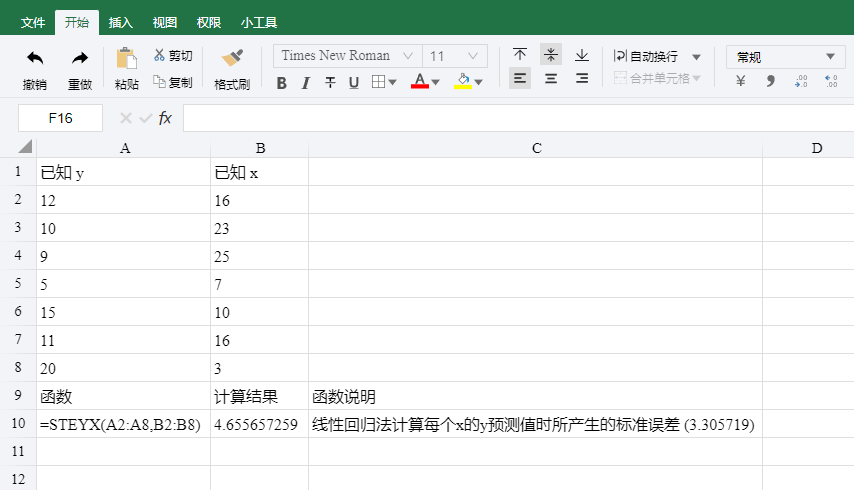854x490 pixels.
Task: Click the redo arrow icon
Action: 80,58
